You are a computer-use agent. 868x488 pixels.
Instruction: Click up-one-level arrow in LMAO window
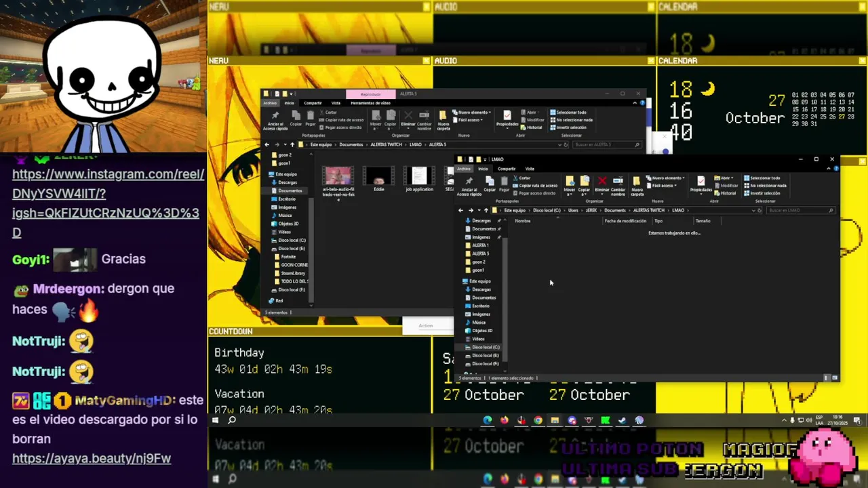point(486,210)
